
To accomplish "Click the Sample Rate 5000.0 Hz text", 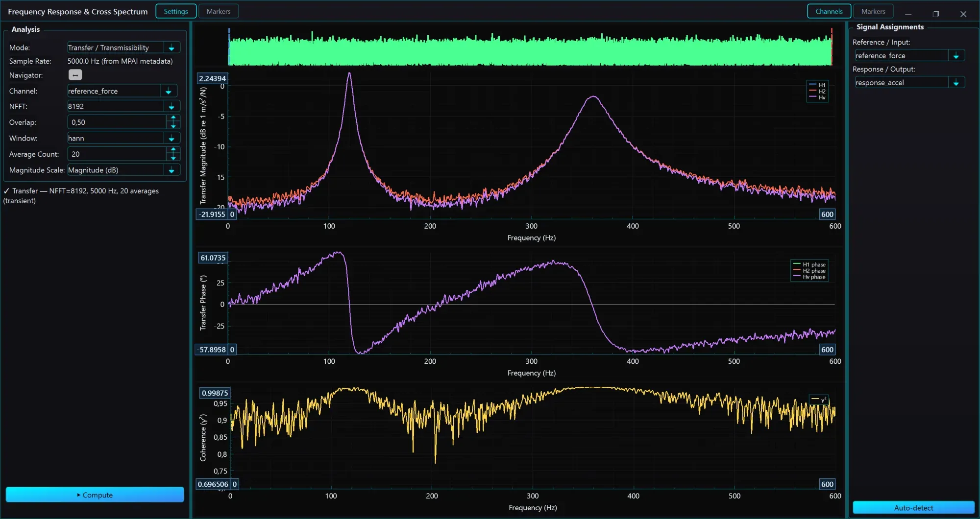I will [120, 61].
